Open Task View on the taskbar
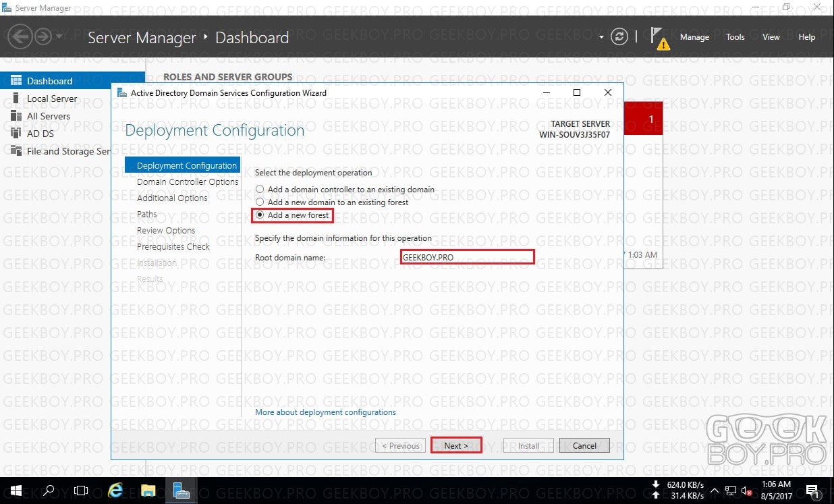The width and height of the screenshot is (834, 504). click(81, 491)
